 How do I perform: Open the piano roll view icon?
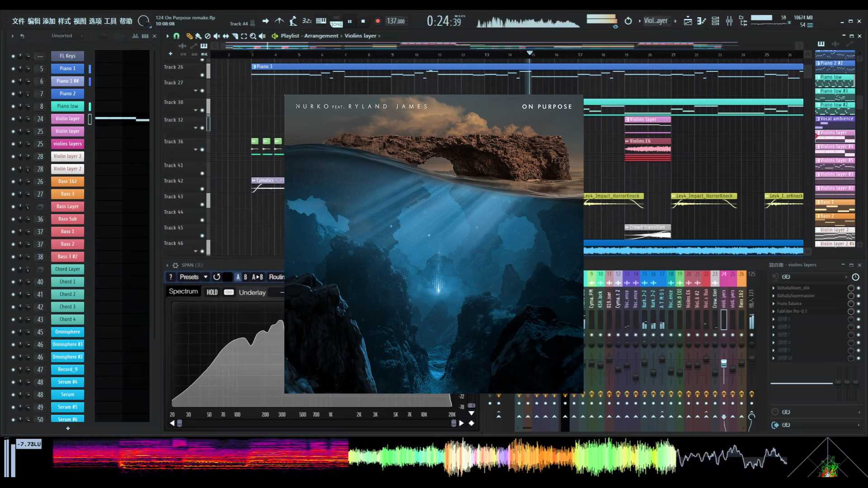pyautogui.click(x=702, y=21)
